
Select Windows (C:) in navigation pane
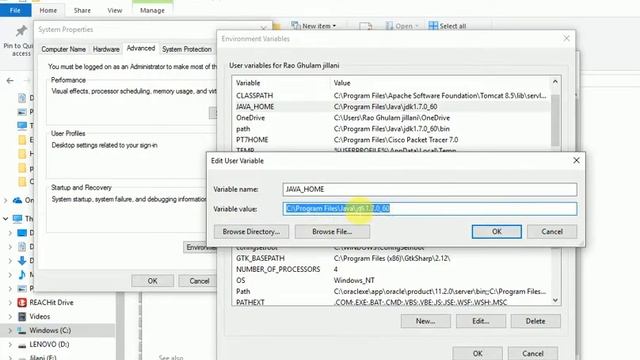(50, 330)
